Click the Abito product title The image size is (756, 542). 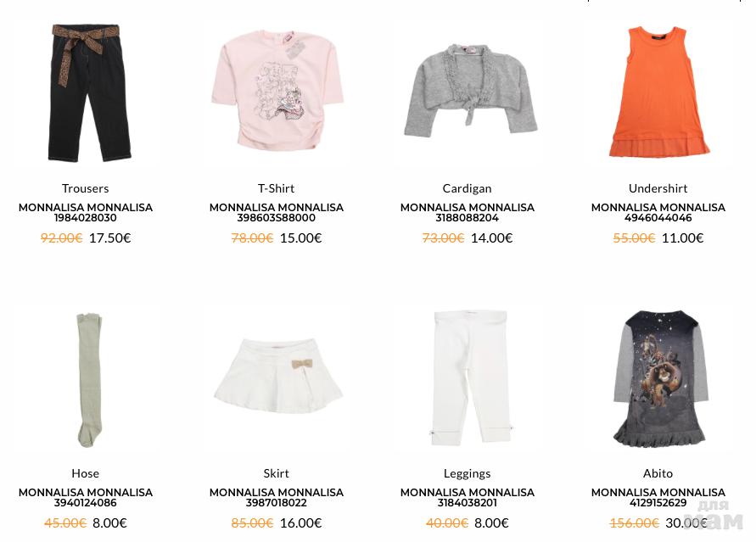point(658,473)
